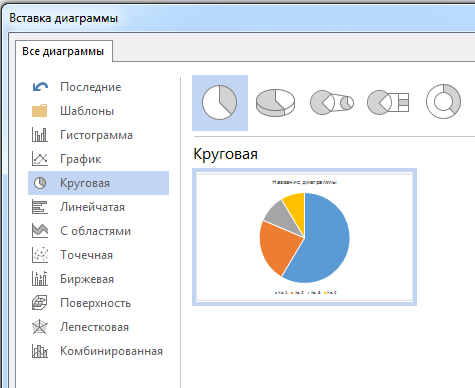Choose the 3-D pie chart subtype
475x388 pixels.
pyautogui.click(x=275, y=103)
